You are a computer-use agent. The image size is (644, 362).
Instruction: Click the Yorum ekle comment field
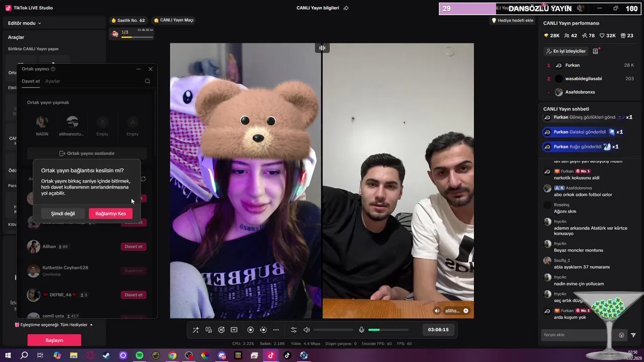coord(579,335)
